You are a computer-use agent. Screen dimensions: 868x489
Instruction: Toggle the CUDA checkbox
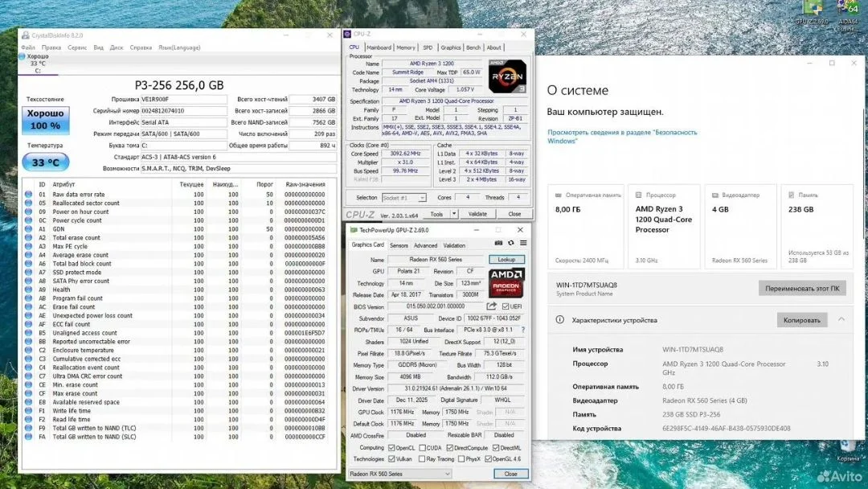(x=423, y=448)
